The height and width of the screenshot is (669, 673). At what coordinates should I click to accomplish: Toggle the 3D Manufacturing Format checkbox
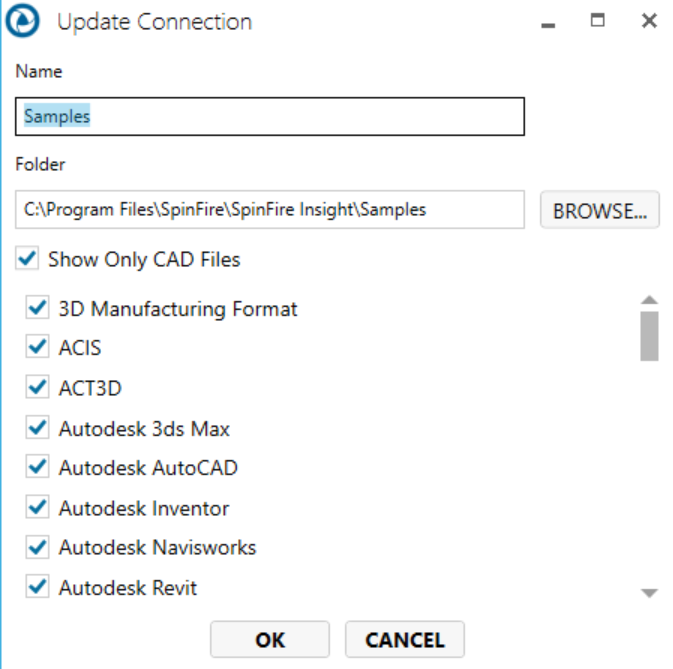coord(38,309)
